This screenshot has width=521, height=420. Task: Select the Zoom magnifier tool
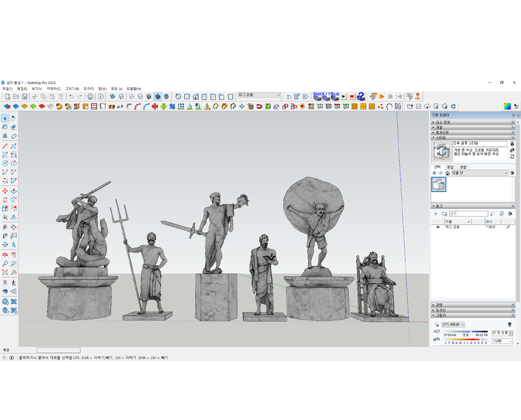5,263
